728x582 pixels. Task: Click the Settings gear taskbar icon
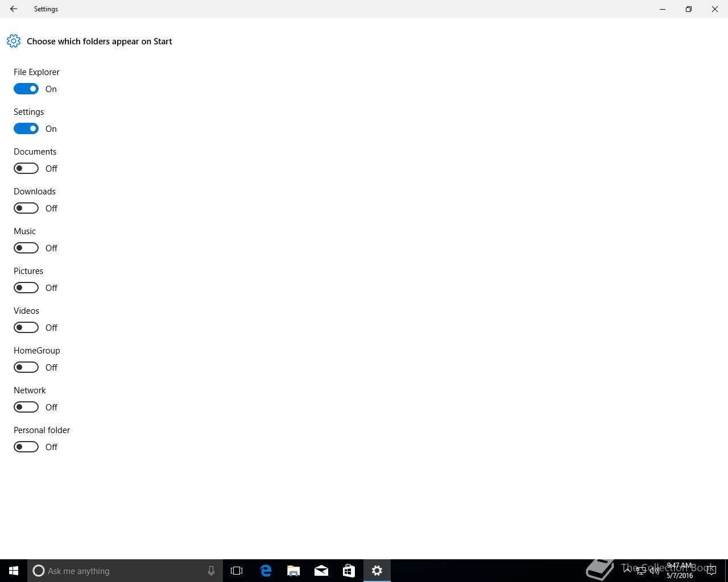click(x=377, y=571)
